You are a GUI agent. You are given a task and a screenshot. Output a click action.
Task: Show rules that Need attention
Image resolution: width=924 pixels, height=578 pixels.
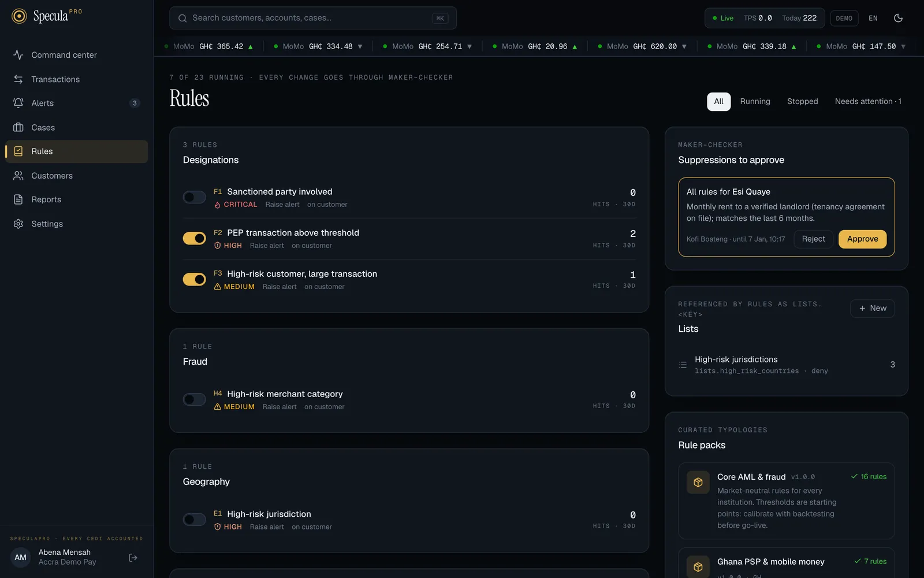pos(868,101)
